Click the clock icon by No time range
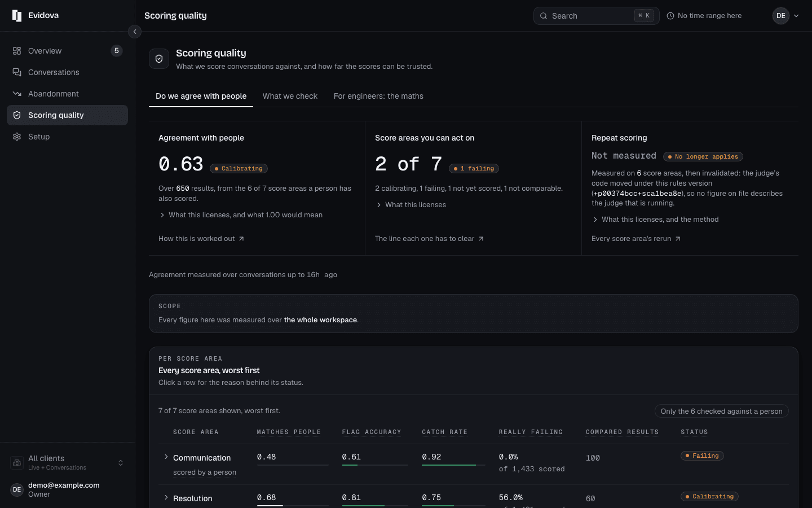Viewport: 812px width, 508px height. pyautogui.click(x=670, y=16)
